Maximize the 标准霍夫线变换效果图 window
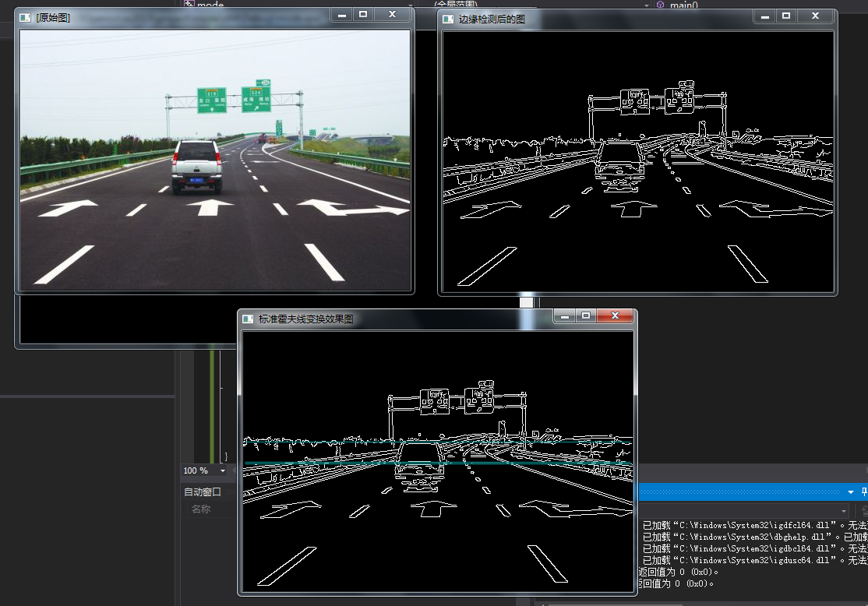This screenshot has height=606, width=868. coord(586,316)
